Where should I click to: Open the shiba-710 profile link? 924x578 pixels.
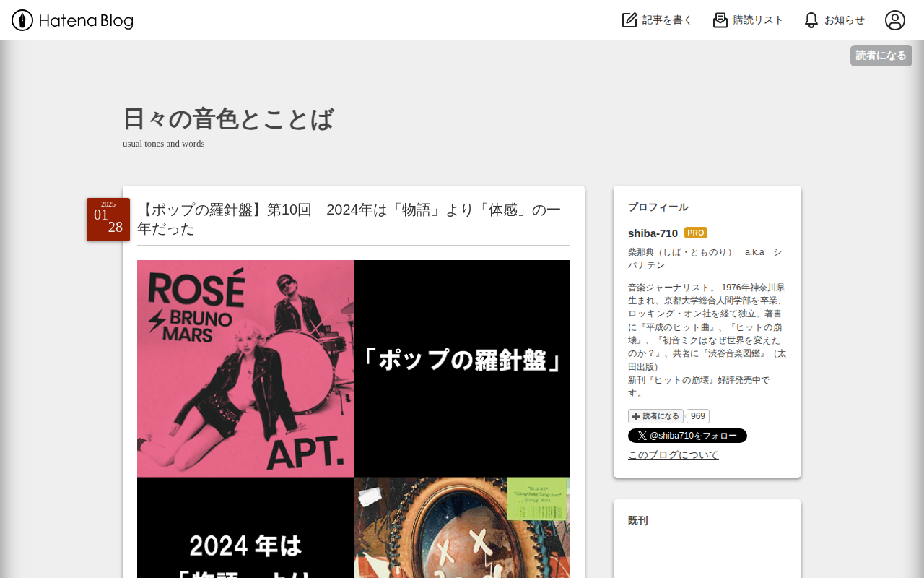pos(653,233)
